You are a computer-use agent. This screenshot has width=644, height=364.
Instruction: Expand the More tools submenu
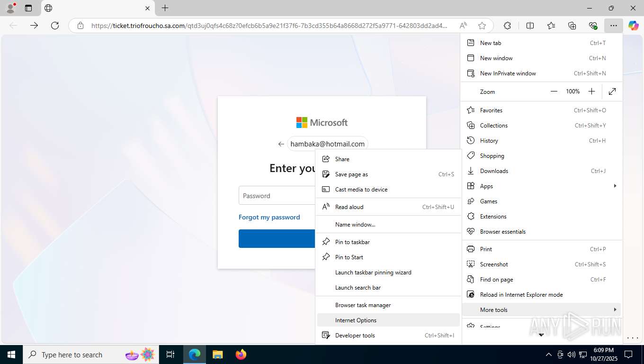click(541, 309)
